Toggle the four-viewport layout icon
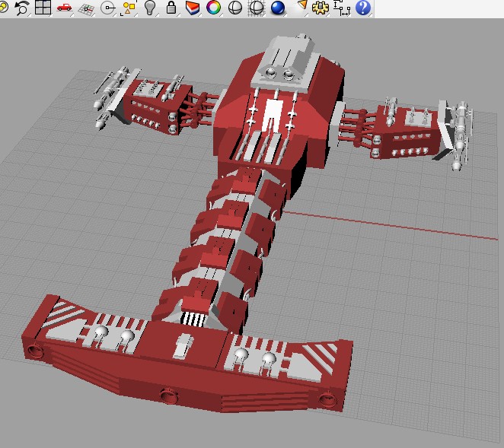Screen dimensions: 504x448 point(43,8)
